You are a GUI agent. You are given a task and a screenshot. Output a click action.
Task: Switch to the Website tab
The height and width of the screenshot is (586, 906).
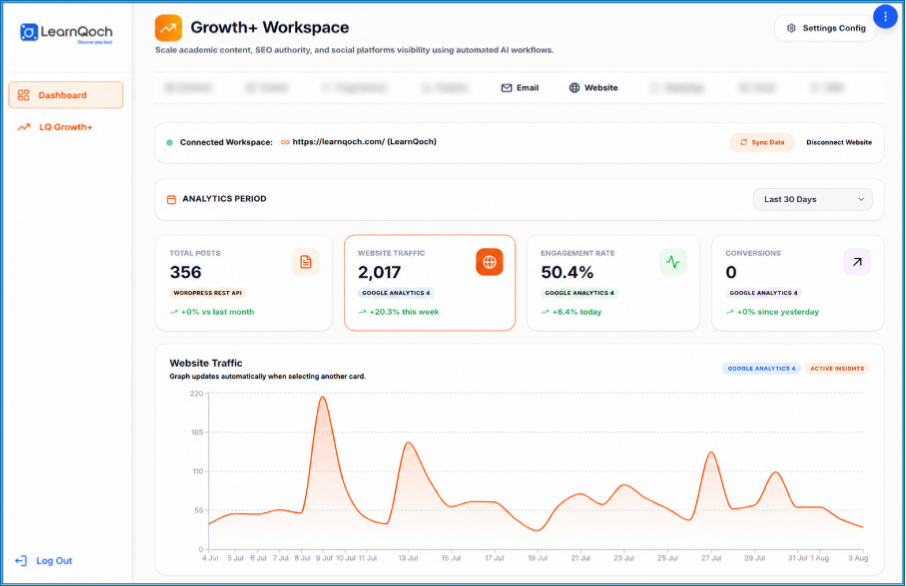[593, 88]
